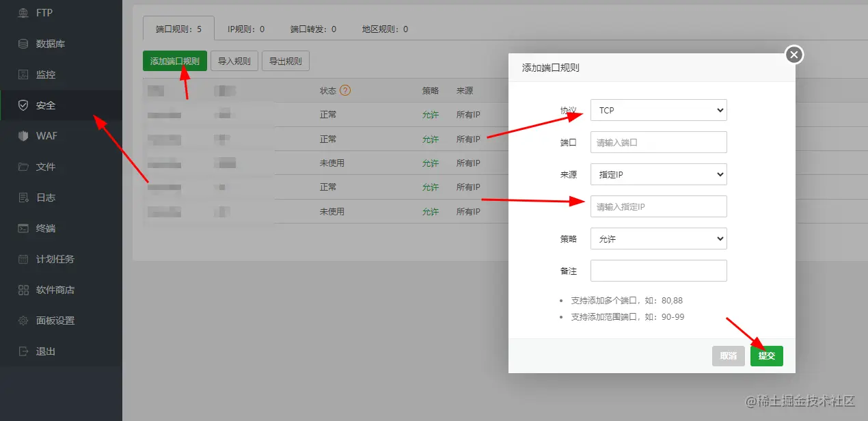Switch to 地区规则 tab
868x421 pixels.
[385, 29]
